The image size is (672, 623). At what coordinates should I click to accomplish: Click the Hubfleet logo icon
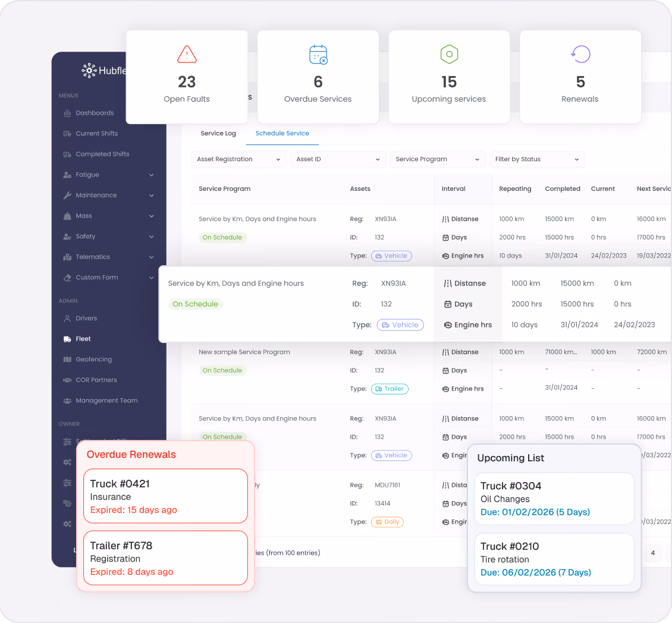tap(89, 70)
